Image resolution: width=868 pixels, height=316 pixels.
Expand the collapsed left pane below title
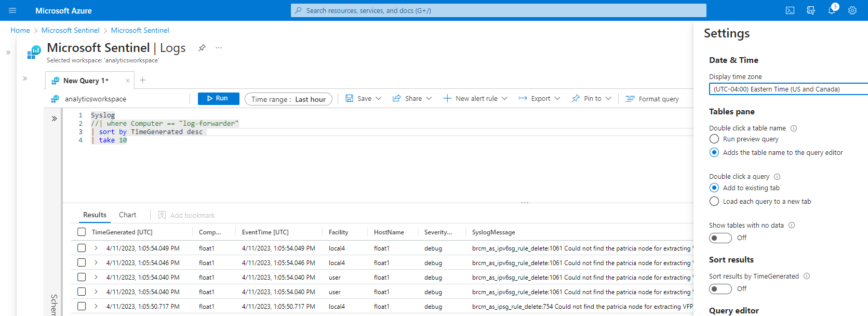[x=25, y=78]
